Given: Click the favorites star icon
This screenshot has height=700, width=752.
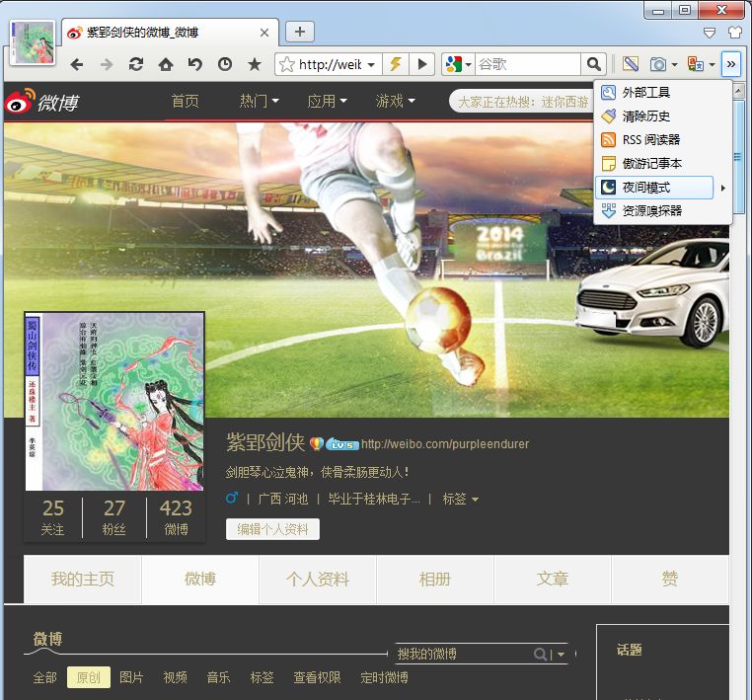Looking at the screenshot, I should click(255, 64).
